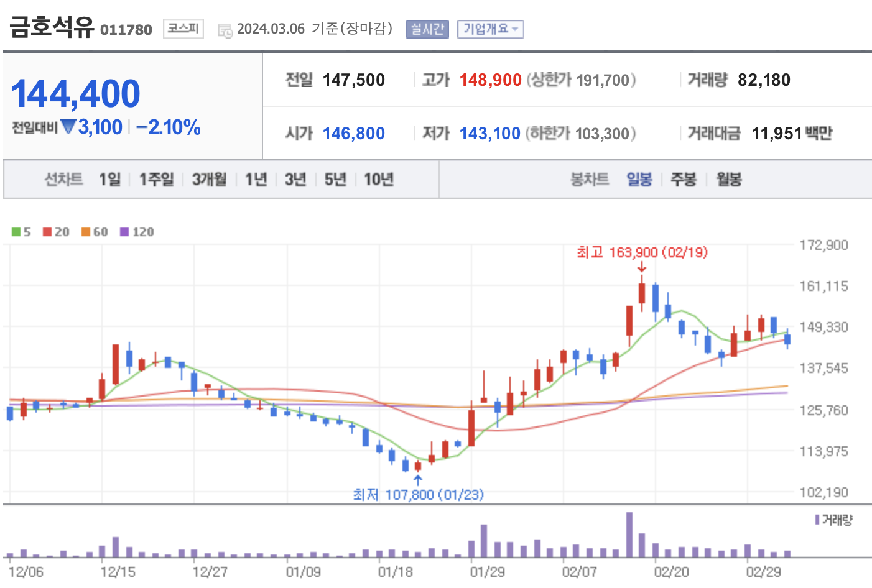Click the calendar icon beside 2024.03.06

(225, 30)
